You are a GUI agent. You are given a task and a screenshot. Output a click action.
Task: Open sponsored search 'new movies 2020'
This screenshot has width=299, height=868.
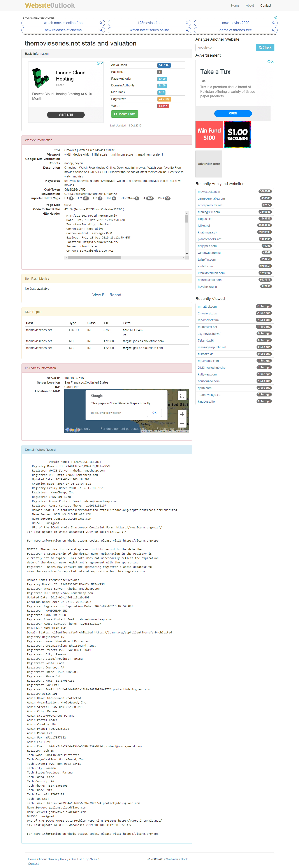236,23
